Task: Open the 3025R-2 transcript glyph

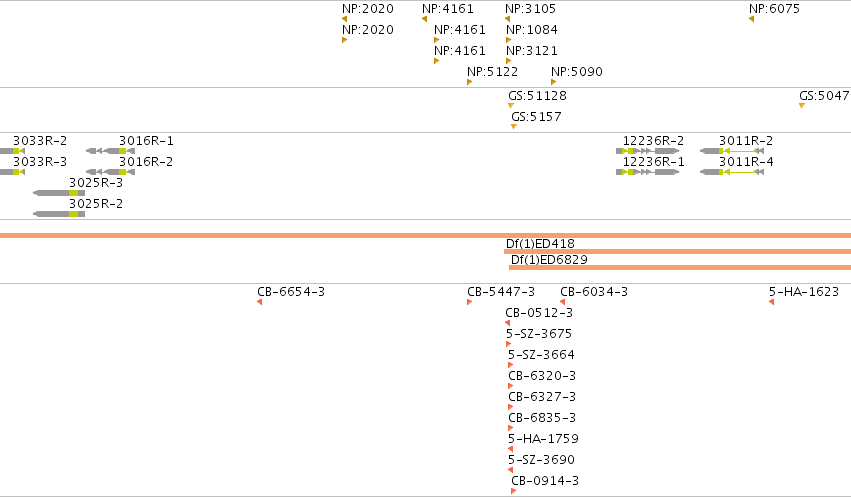Action: click(x=59, y=214)
